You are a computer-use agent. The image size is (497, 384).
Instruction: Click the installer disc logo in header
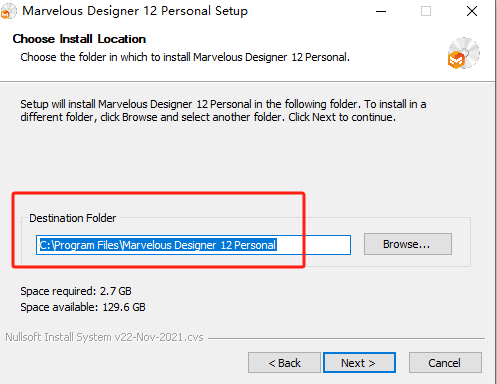(x=464, y=53)
